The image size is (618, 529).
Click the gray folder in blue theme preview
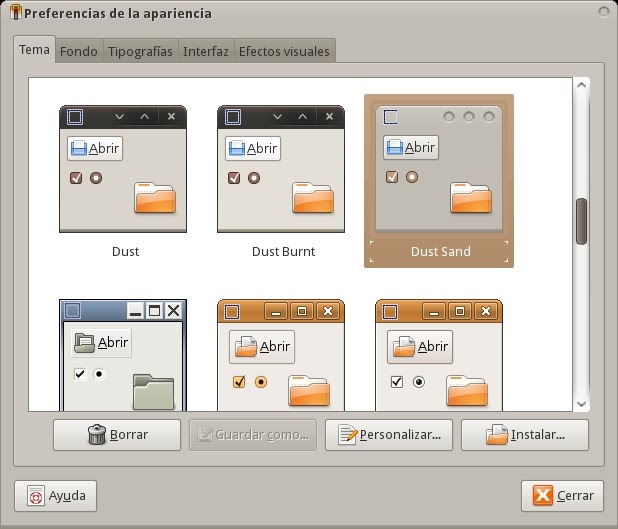pos(154,392)
